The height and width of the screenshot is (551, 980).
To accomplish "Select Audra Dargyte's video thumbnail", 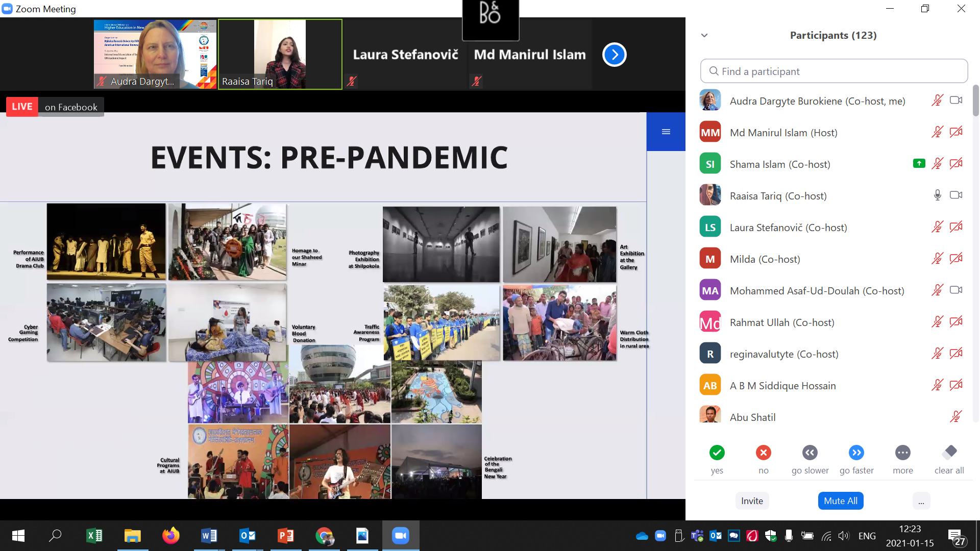I will pyautogui.click(x=155, y=55).
